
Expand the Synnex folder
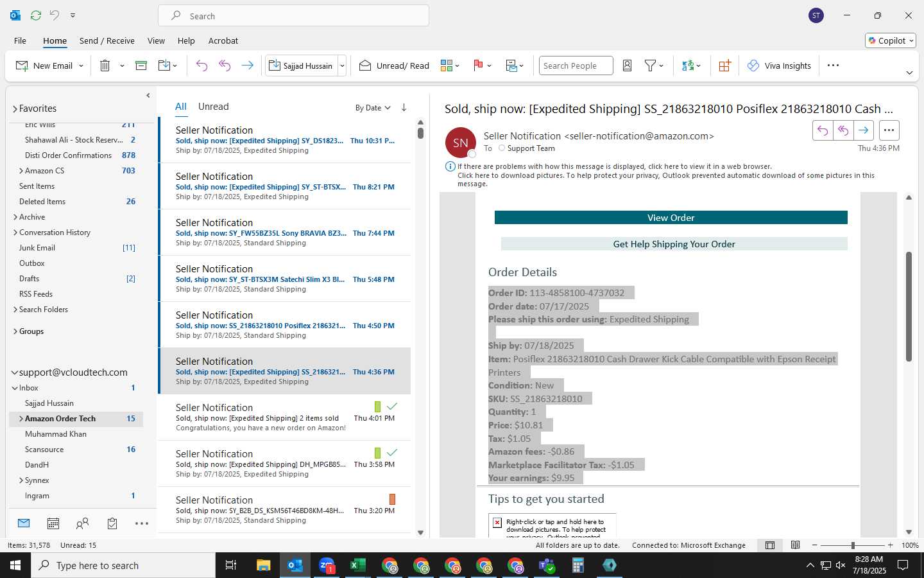(21, 480)
